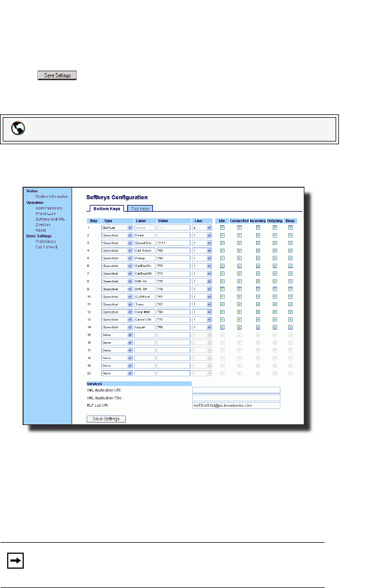Open System Information in the sidebar
377x588 pixels.
click(x=52, y=197)
